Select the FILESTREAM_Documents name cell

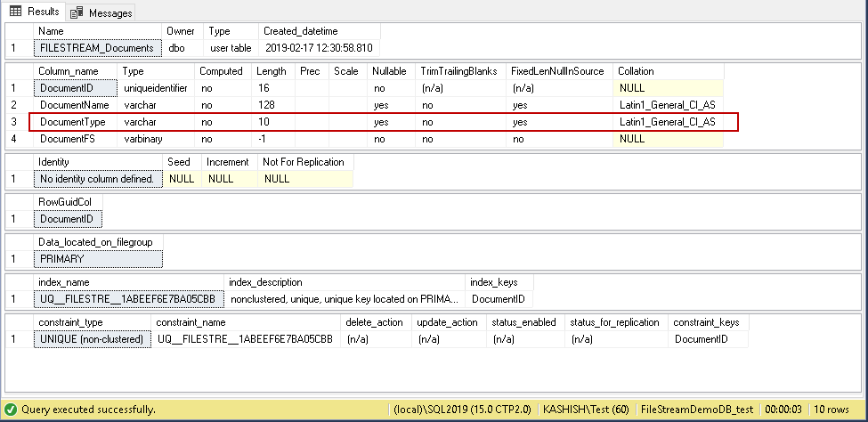pos(96,48)
